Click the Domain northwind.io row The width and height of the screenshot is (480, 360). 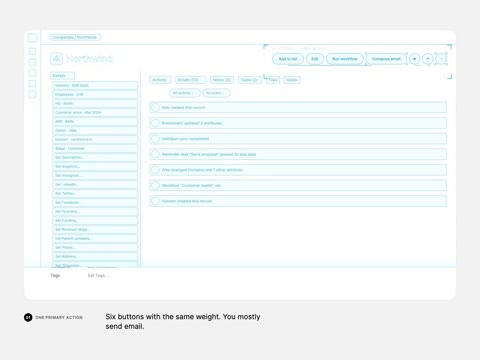[95, 140]
